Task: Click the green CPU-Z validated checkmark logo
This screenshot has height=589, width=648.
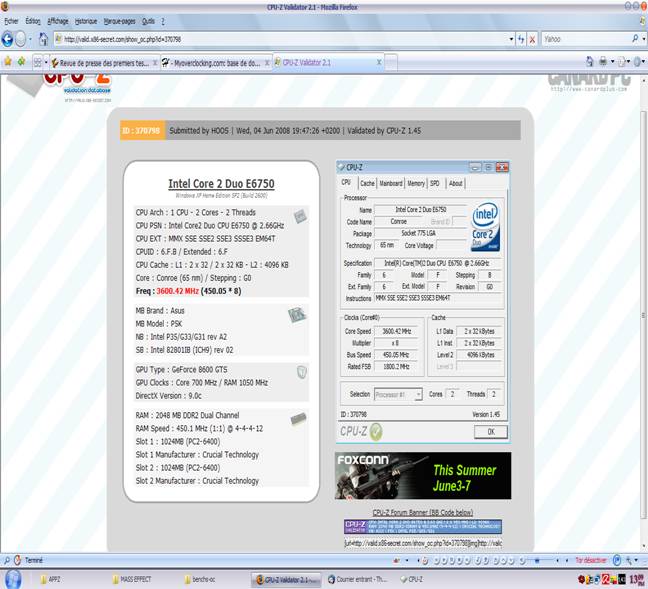Action: pyautogui.click(x=376, y=432)
